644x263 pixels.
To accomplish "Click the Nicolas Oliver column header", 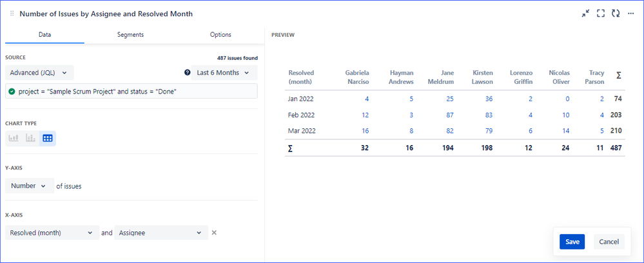I will tap(560, 77).
